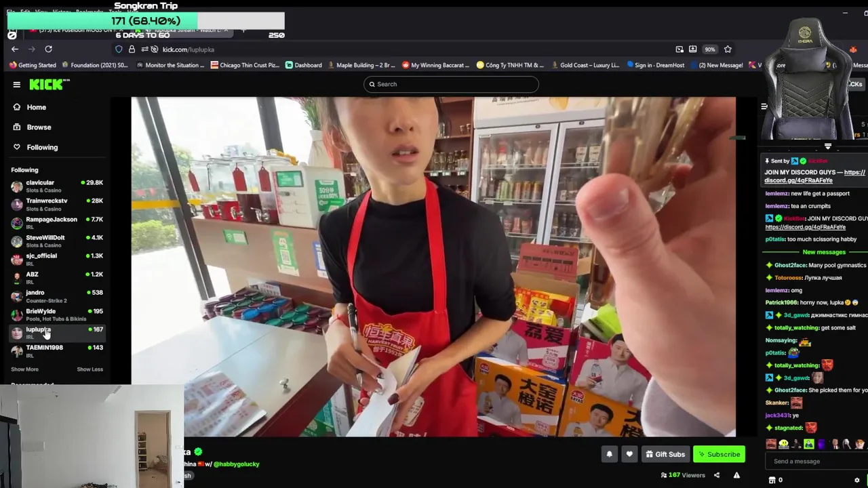Bookmark page with the star icon
The image size is (868, 488).
(728, 49)
